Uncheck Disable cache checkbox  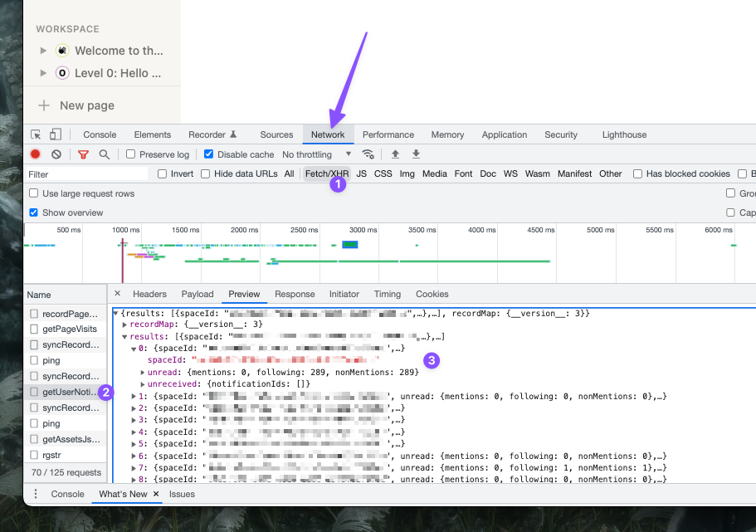coord(209,154)
